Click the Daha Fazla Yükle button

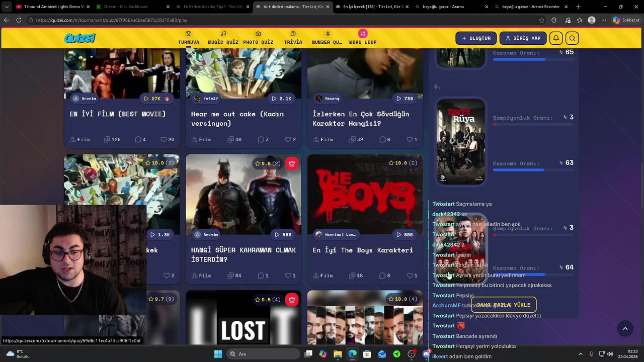tap(504, 305)
